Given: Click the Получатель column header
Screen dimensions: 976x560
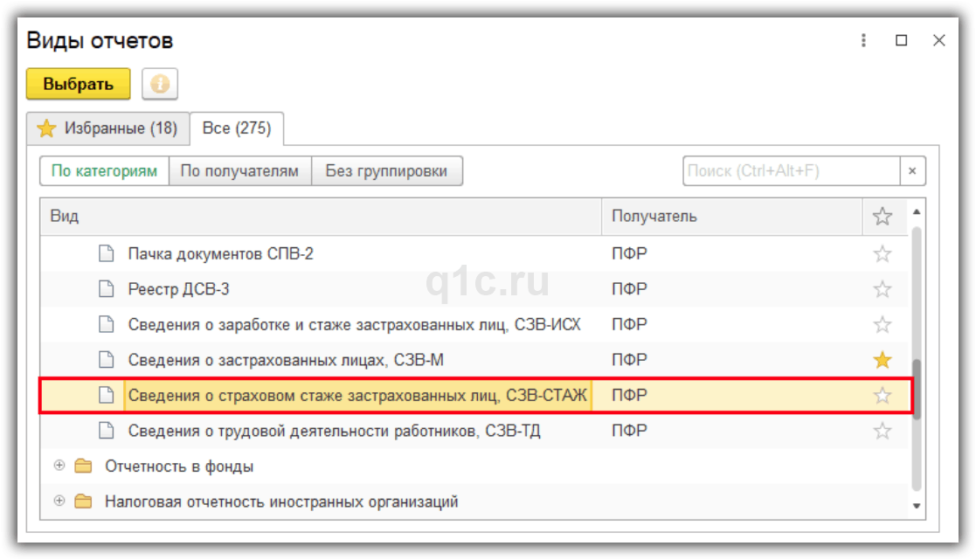Looking at the screenshot, I should click(x=731, y=217).
